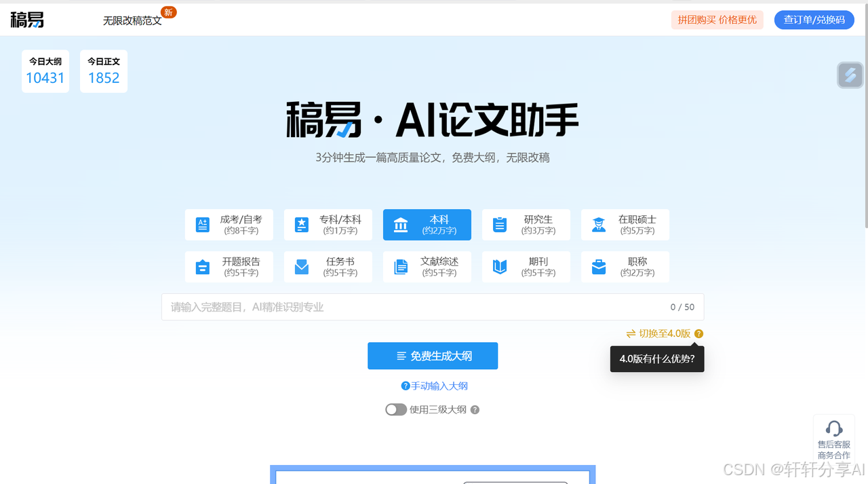Click the 在职硕士 graduate icon
The width and height of the screenshot is (868, 484).
click(x=599, y=225)
